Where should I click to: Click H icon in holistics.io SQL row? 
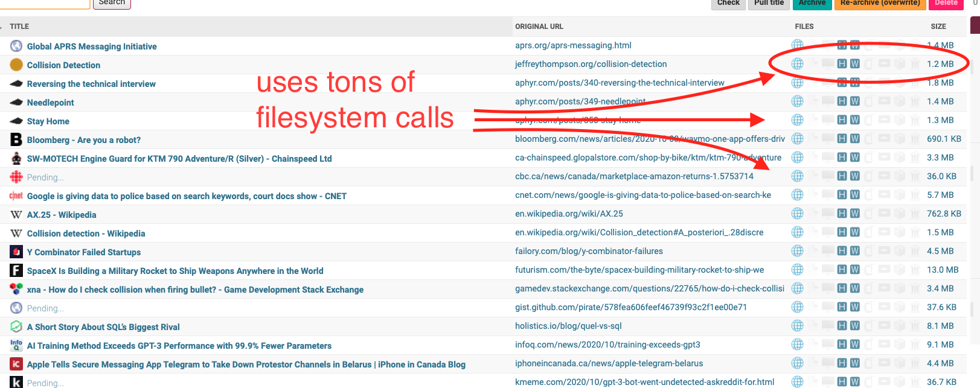point(842,326)
